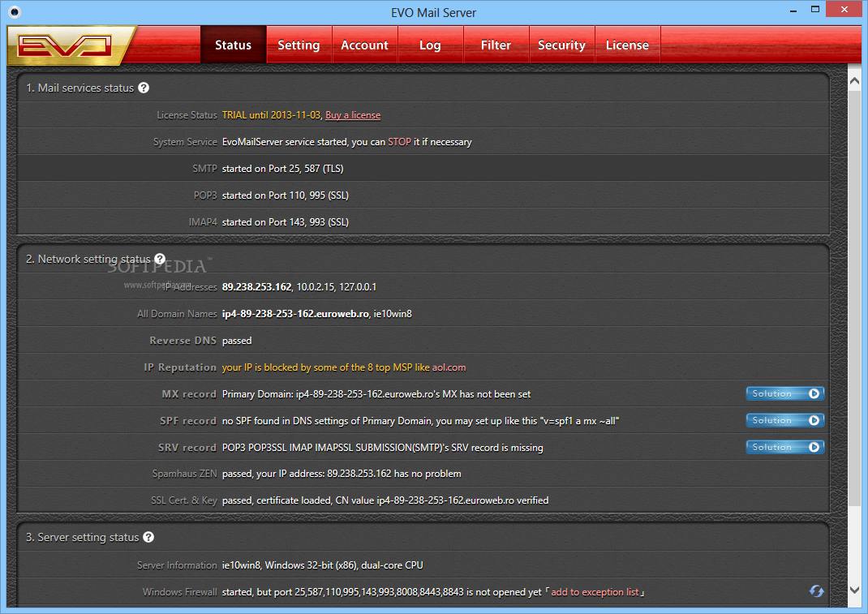Image resolution: width=868 pixels, height=614 pixels.
Task: Open help for Server setting status
Action: 148,537
